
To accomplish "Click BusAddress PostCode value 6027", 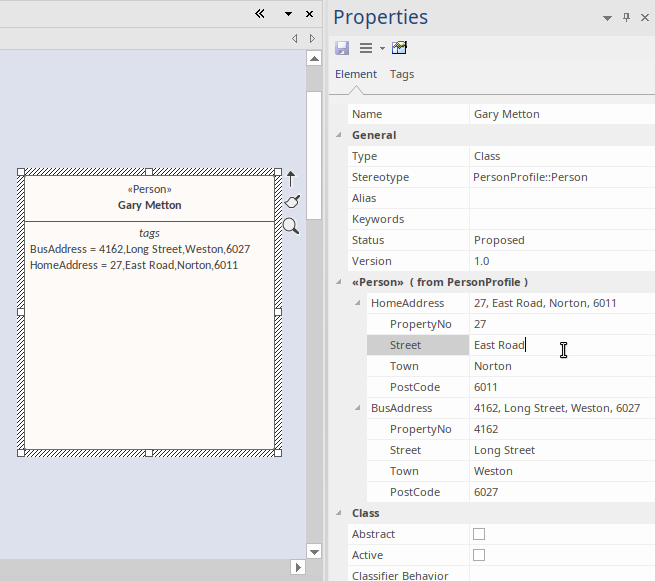I will click(562, 492).
